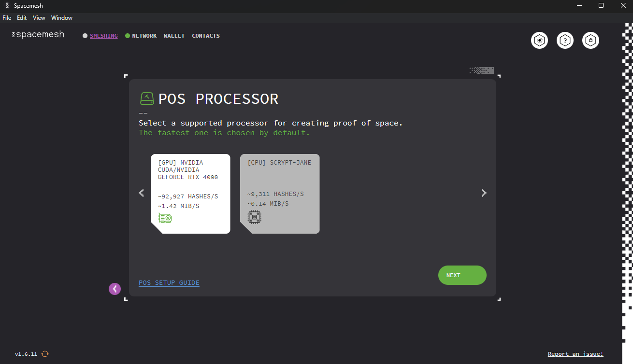
Task: Open the Smeshing tab
Action: pyautogui.click(x=103, y=36)
